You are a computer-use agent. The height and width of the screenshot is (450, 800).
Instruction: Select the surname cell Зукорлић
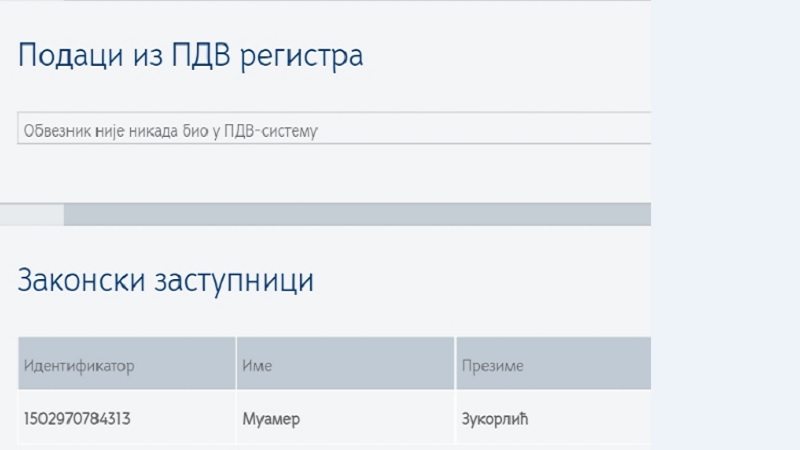pos(495,419)
